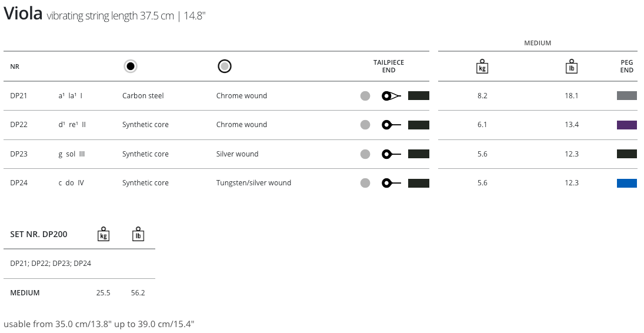Click the kg weight icon under MEDIUM

click(482, 66)
